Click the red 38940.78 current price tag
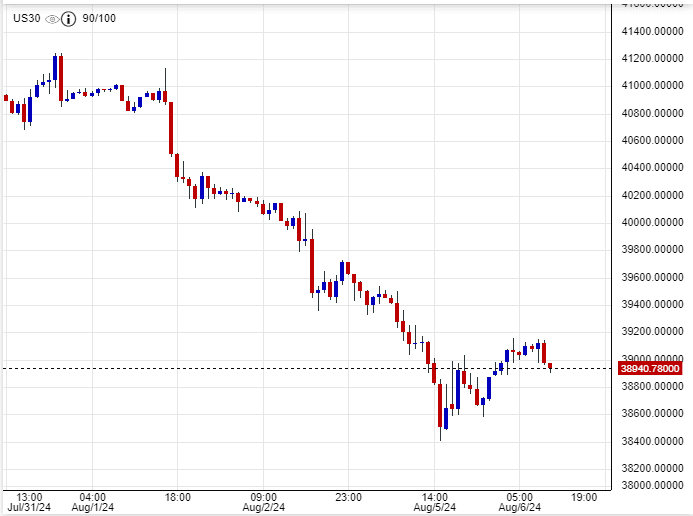 coord(650,368)
